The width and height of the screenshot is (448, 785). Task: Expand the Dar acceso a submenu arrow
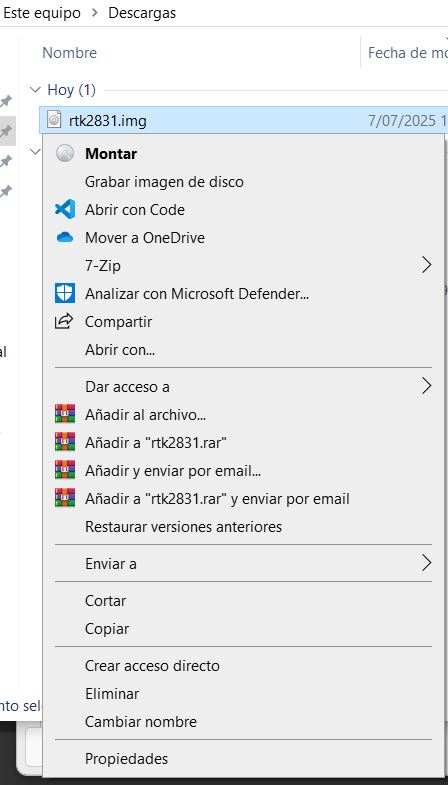pyautogui.click(x=426, y=386)
